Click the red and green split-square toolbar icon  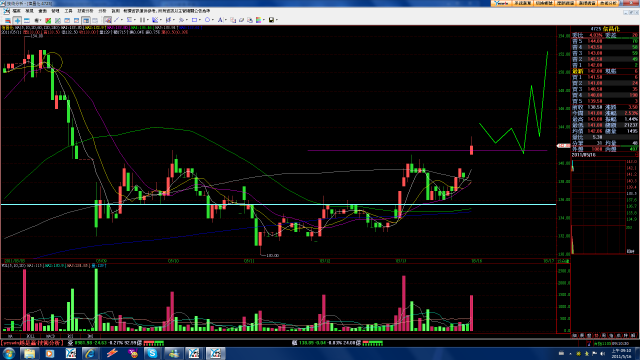(x=48, y=20)
